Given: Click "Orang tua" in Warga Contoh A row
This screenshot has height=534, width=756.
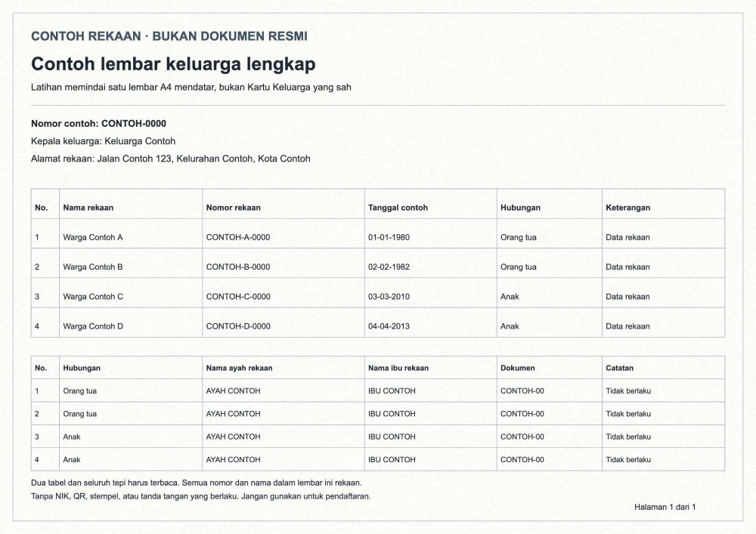Looking at the screenshot, I should click(x=519, y=237).
